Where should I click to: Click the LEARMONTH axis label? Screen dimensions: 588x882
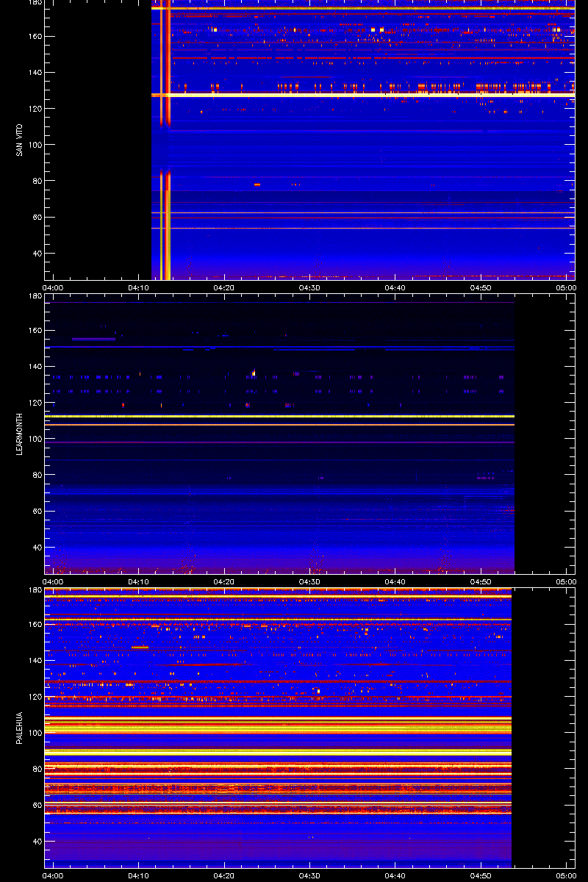20,434
